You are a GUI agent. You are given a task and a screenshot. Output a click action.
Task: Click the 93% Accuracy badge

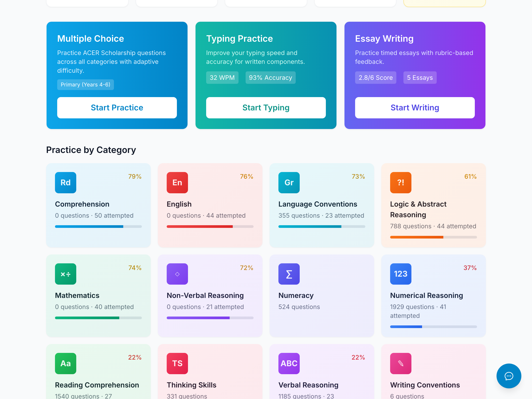click(270, 78)
